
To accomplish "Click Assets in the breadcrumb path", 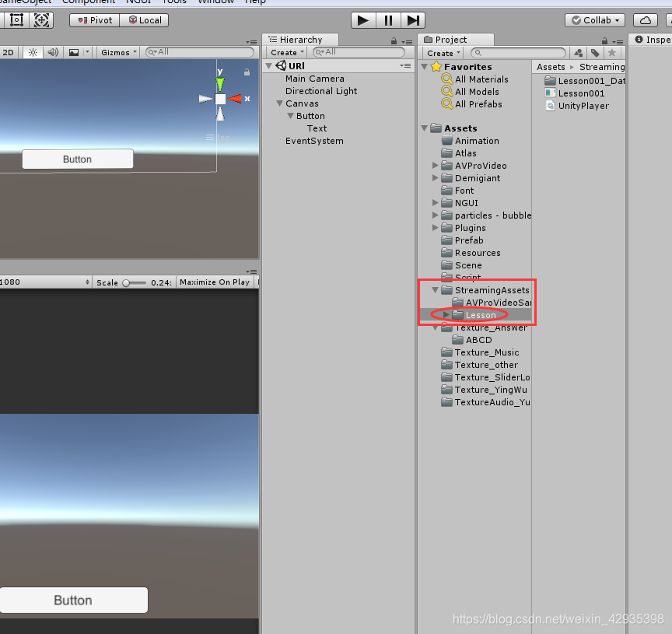I will click(x=551, y=67).
